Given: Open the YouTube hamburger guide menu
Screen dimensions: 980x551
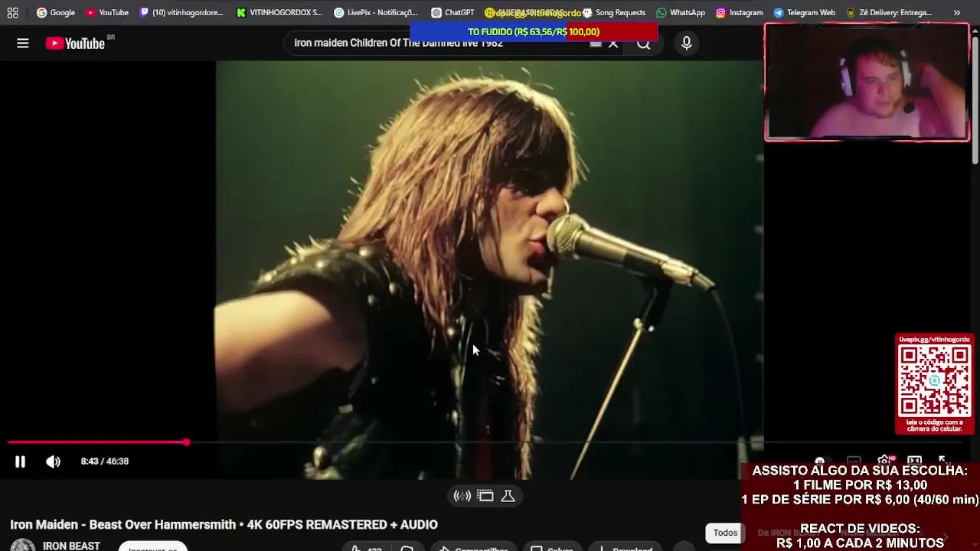Looking at the screenshot, I should click(x=23, y=44).
